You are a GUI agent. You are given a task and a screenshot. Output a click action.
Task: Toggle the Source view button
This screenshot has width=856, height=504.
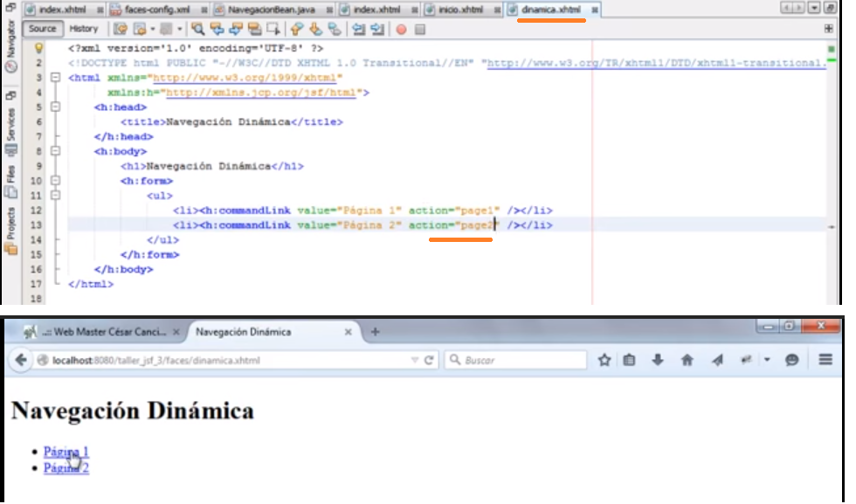tap(43, 29)
